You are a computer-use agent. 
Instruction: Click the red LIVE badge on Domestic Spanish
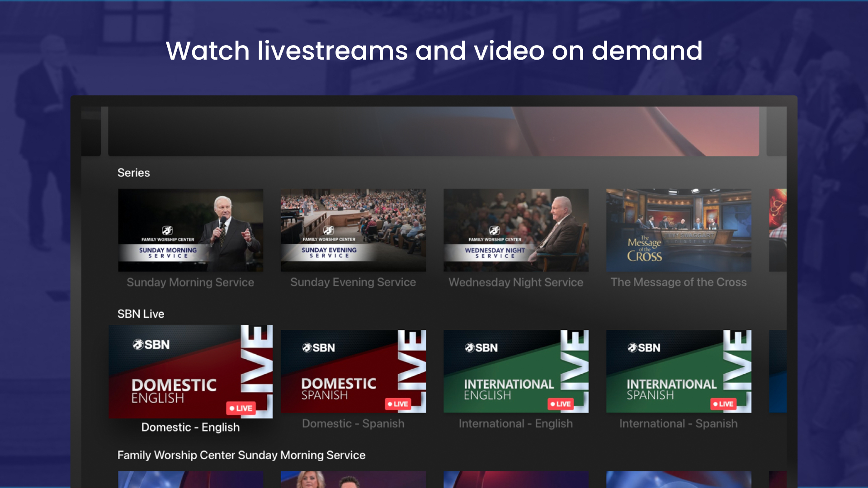click(x=398, y=404)
